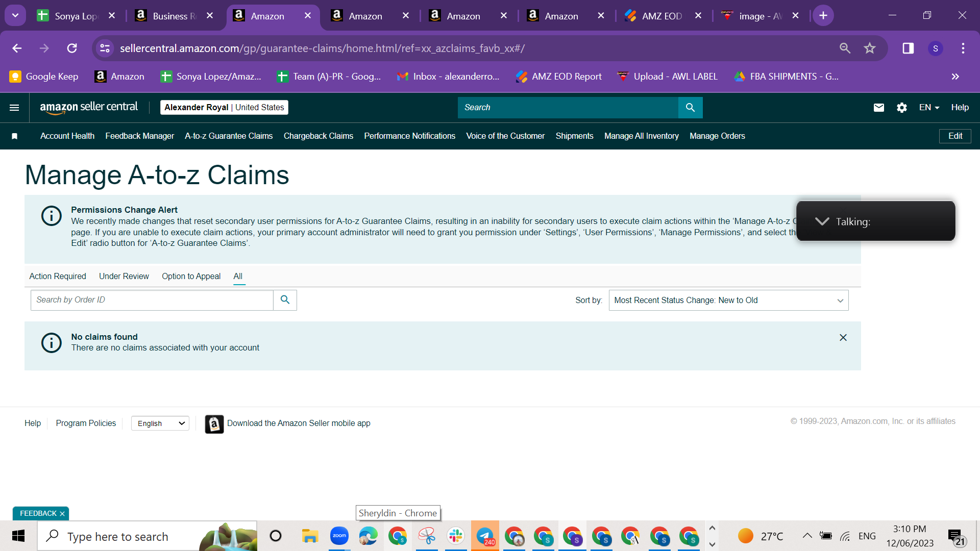Viewport: 980px width, 551px height.
Task: Open the Snipping Tool taskbar icon
Action: [427, 536]
